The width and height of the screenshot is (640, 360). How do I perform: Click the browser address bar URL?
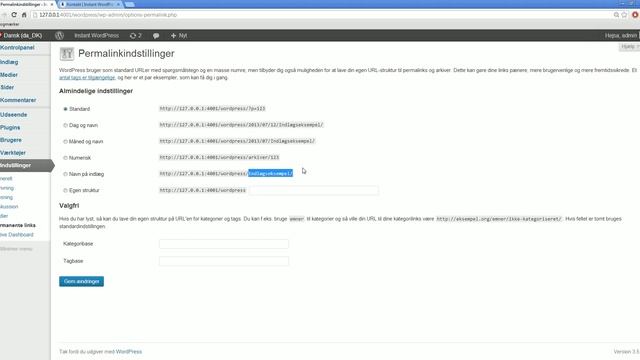108,15
